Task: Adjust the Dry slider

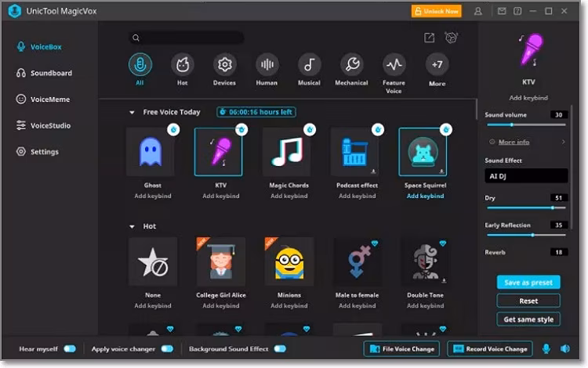Action: [526, 207]
